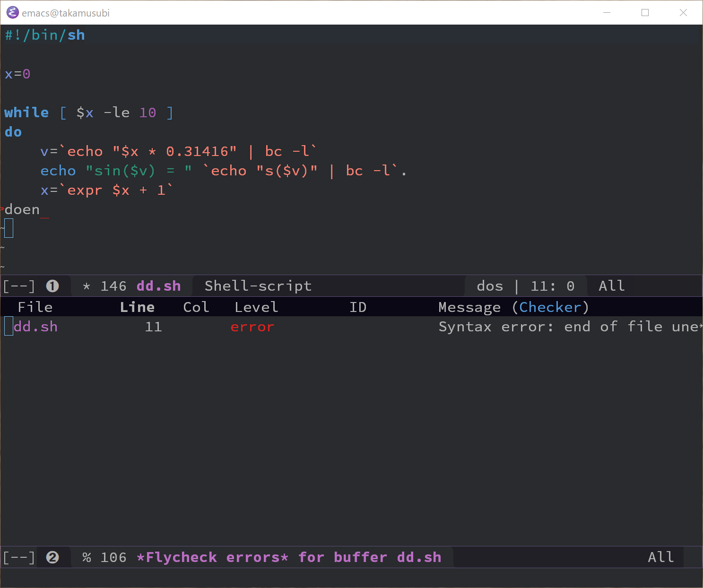Click the red error level text

252,327
